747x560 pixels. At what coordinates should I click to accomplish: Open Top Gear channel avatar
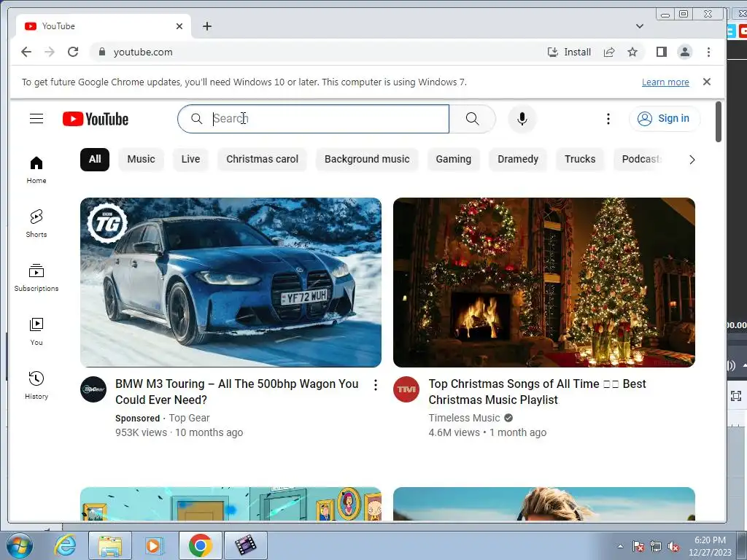pos(93,389)
